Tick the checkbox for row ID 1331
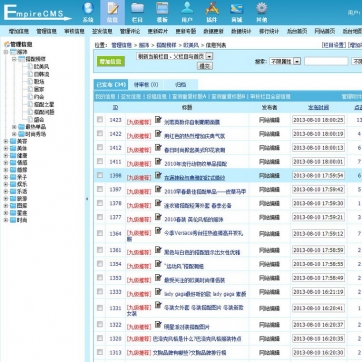 click(100, 308)
